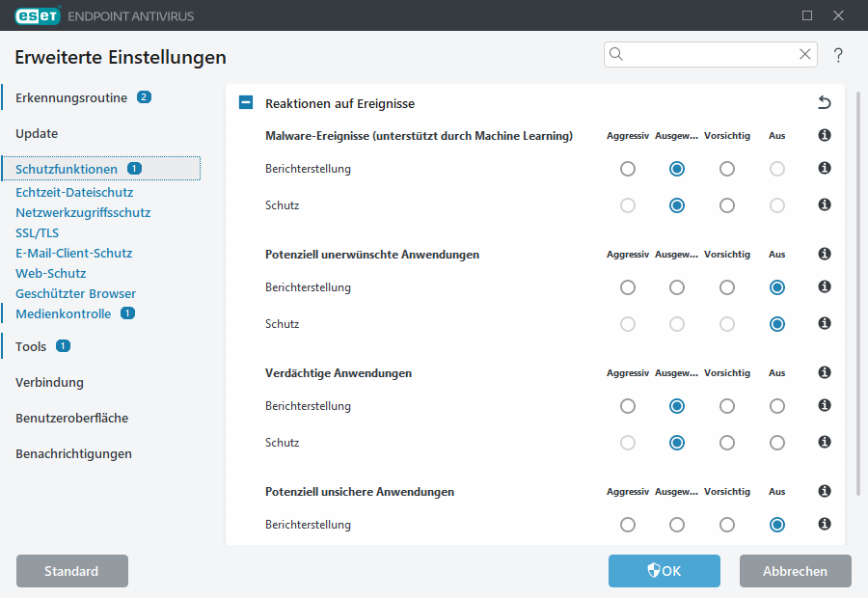Switch to the Benachrichtigungen section
868x598 pixels.
(74, 453)
